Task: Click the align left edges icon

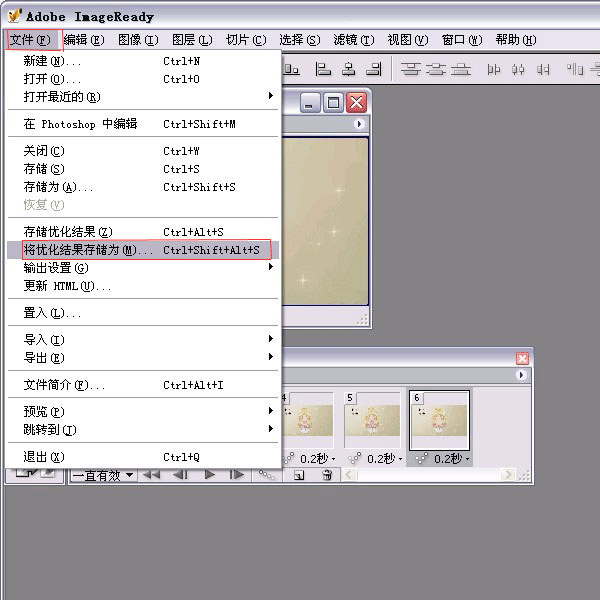Action: (x=322, y=70)
